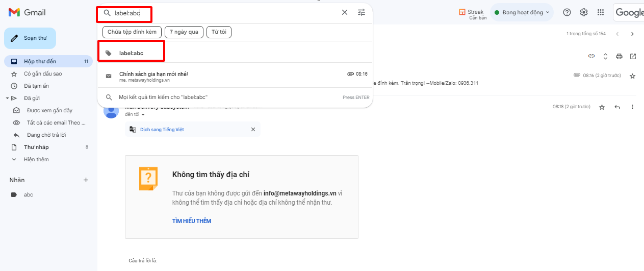Open conversation in new window

633,56
